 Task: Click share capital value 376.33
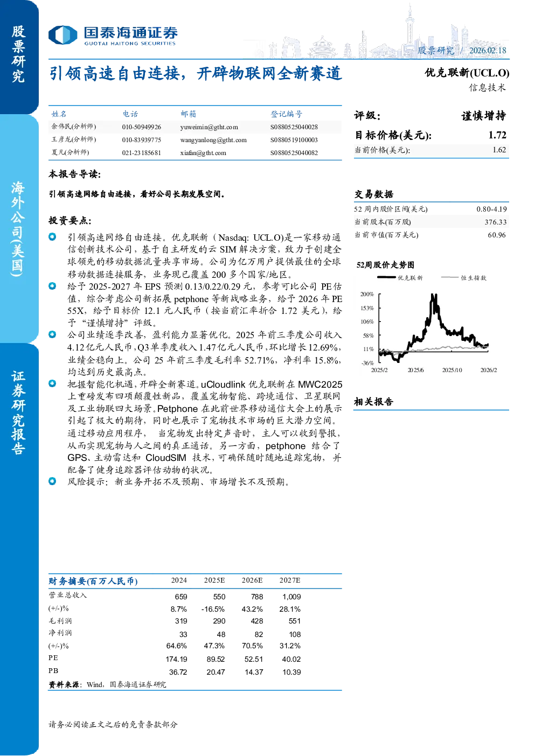click(x=496, y=222)
